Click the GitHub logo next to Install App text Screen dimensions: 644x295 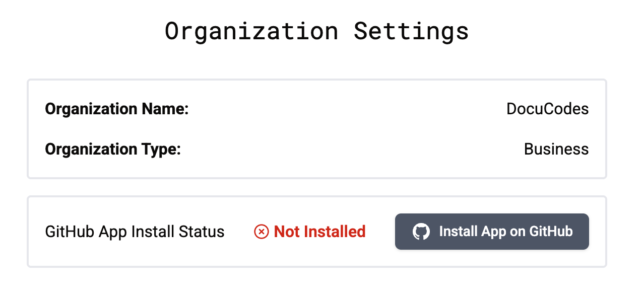422,232
